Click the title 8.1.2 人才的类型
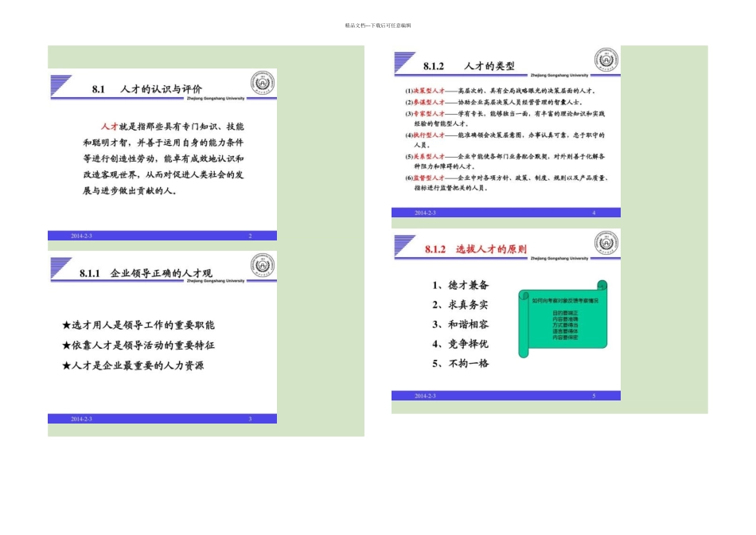Viewport: 756px width, 535px height. [469, 66]
